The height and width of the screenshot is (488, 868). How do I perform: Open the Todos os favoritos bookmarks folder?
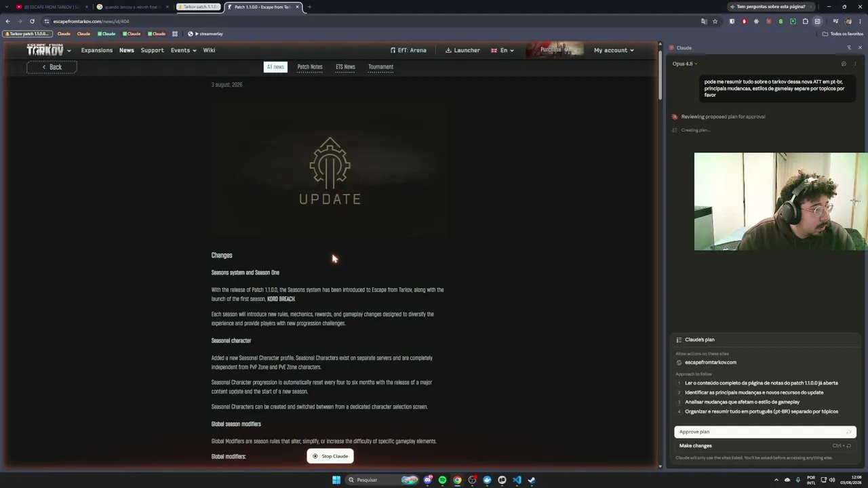click(843, 34)
